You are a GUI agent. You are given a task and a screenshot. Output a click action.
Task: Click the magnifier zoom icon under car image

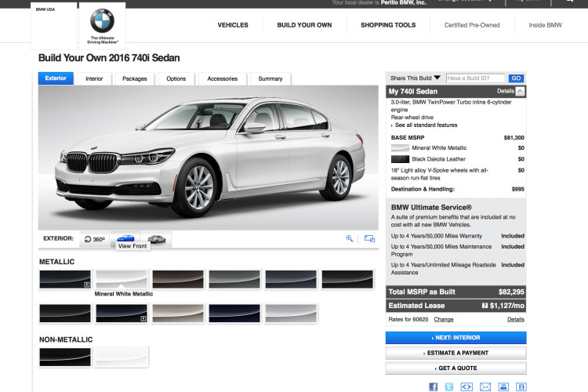pyautogui.click(x=350, y=238)
